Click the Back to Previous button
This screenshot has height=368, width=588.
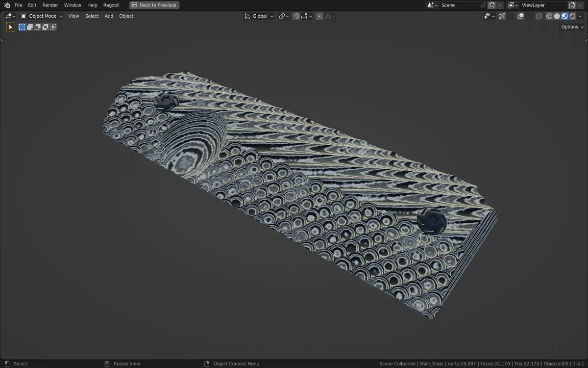pyautogui.click(x=154, y=5)
